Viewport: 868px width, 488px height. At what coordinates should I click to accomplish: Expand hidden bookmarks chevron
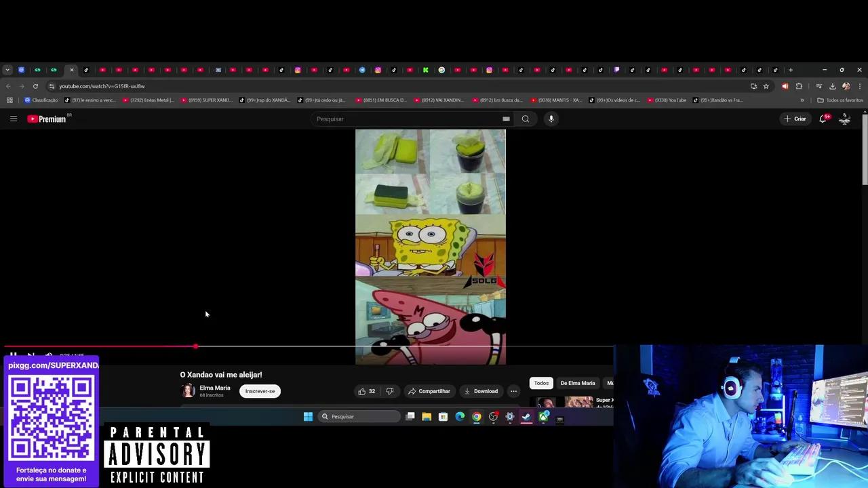coord(802,100)
